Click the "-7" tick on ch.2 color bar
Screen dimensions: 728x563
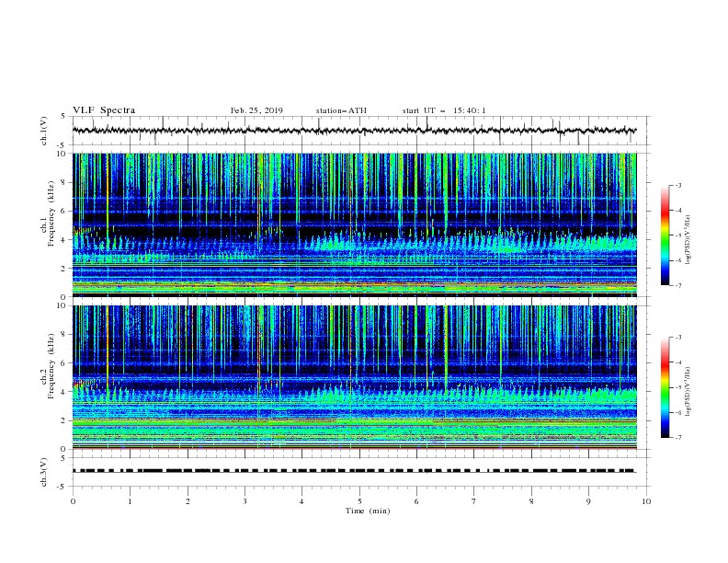pos(677,438)
